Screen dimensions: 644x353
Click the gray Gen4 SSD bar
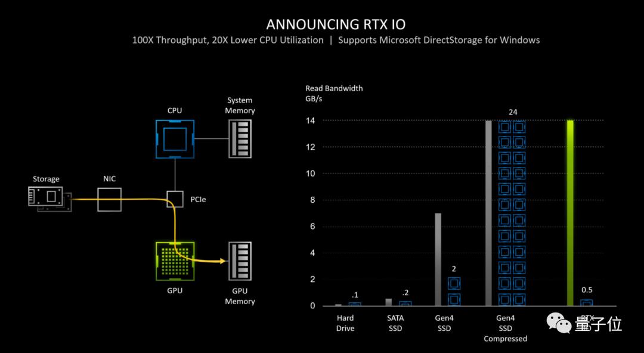coord(438,259)
